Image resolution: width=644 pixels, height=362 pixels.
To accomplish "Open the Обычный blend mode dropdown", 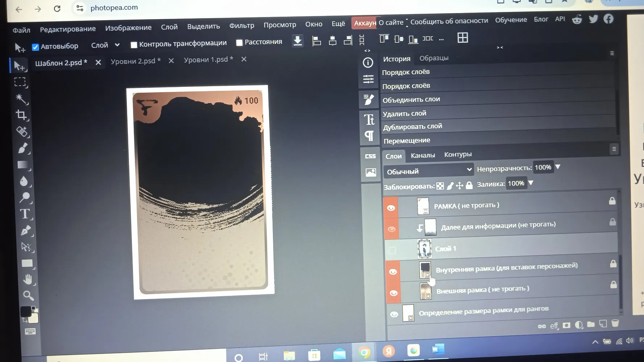I will point(428,171).
